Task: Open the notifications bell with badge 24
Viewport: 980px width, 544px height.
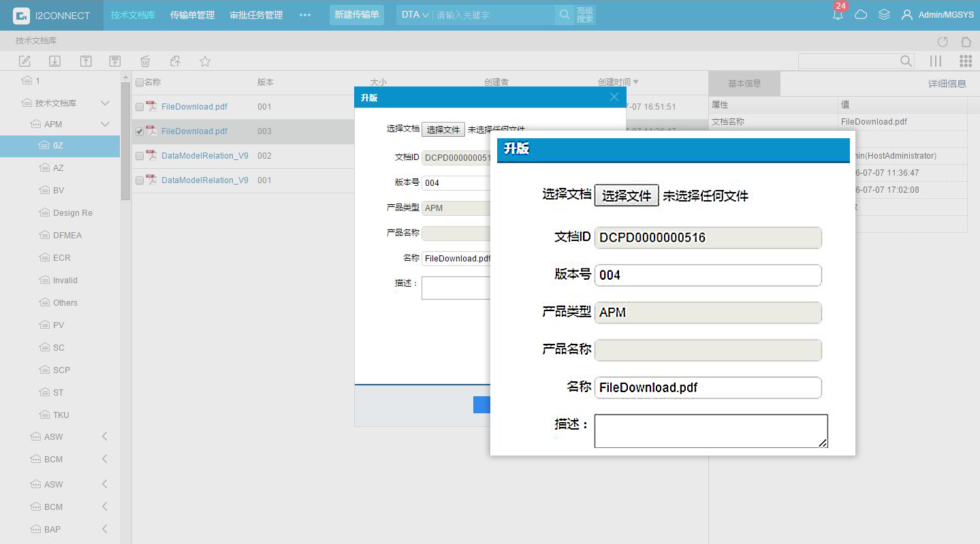Action: (838, 14)
